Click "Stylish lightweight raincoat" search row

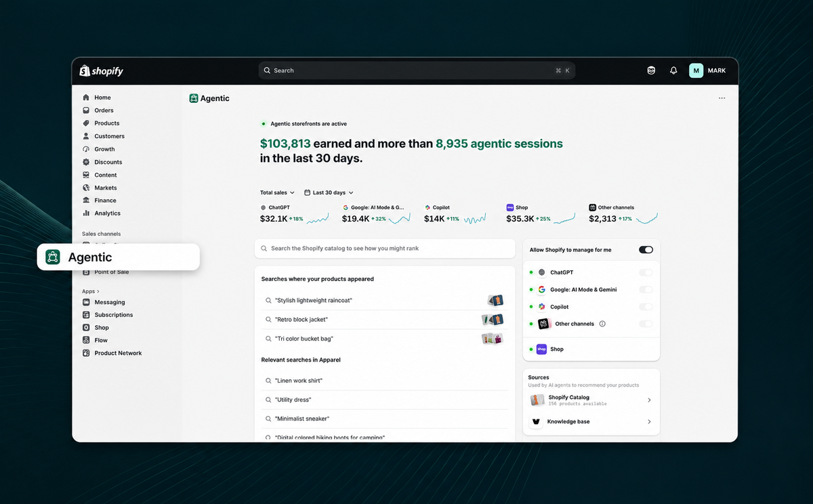pyautogui.click(x=385, y=300)
